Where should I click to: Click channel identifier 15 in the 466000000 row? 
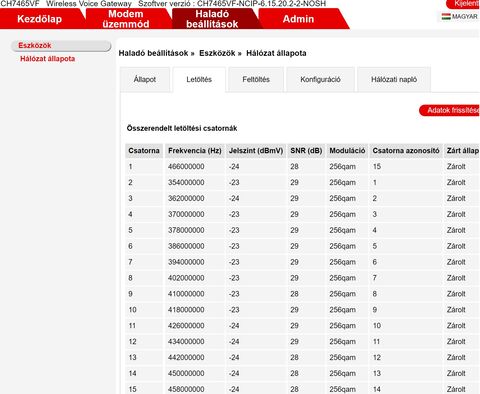(377, 167)
